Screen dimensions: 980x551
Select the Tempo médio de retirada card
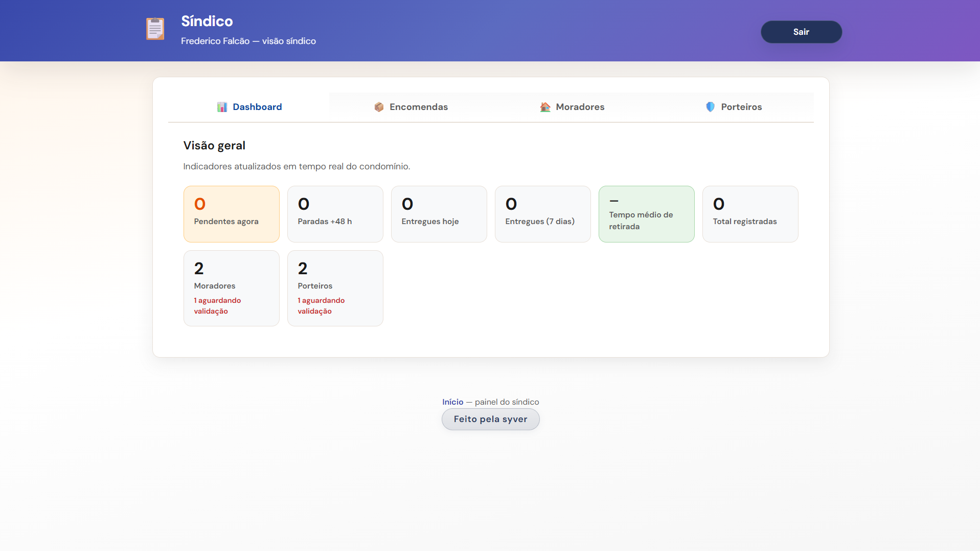(x=647, y=214)
